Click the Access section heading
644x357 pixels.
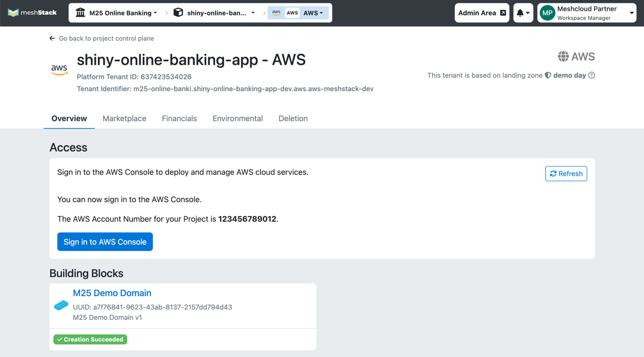click(x=68, y=147)
